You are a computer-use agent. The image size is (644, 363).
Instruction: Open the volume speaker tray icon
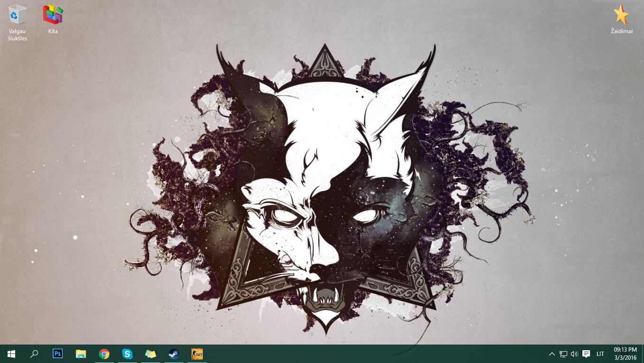tap(574, 354)
